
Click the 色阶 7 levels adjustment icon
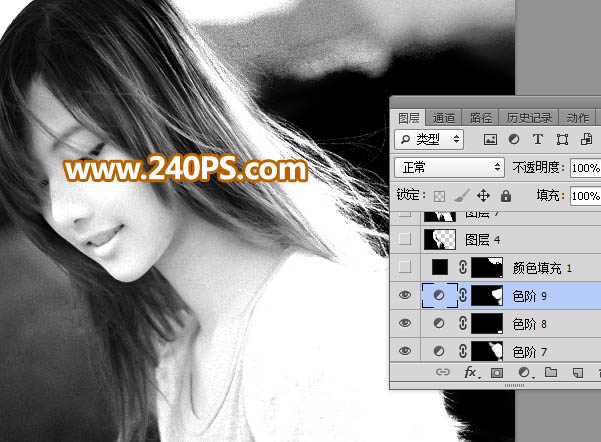(439, 351)
